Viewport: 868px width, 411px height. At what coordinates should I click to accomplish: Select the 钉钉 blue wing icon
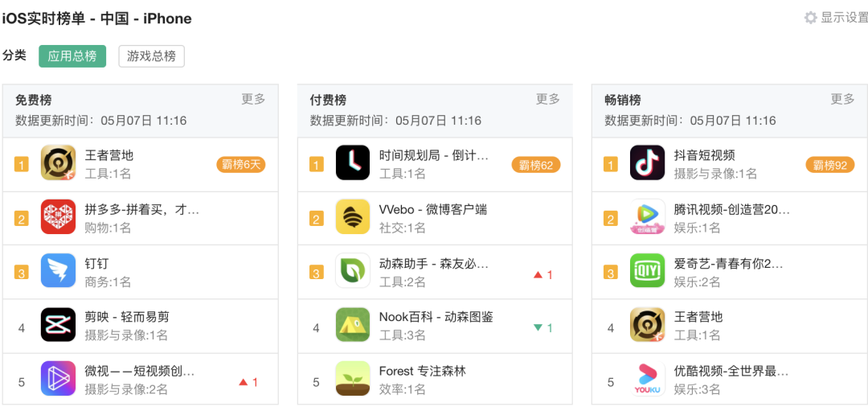click(58, 270)
